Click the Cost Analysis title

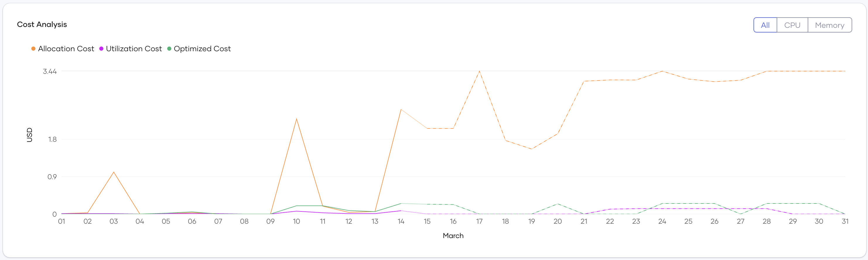[42, 24]
